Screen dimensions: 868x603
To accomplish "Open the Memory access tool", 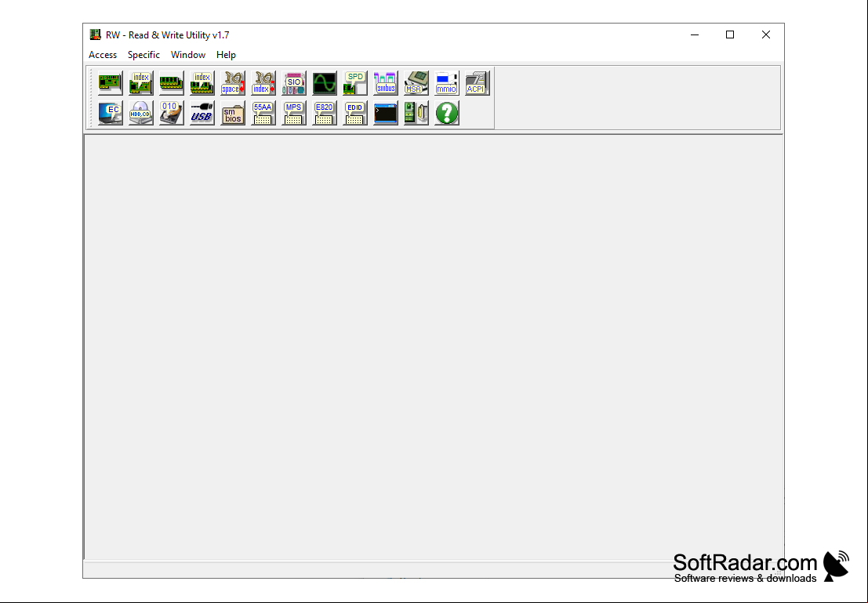I will click(x=172, y=83).
